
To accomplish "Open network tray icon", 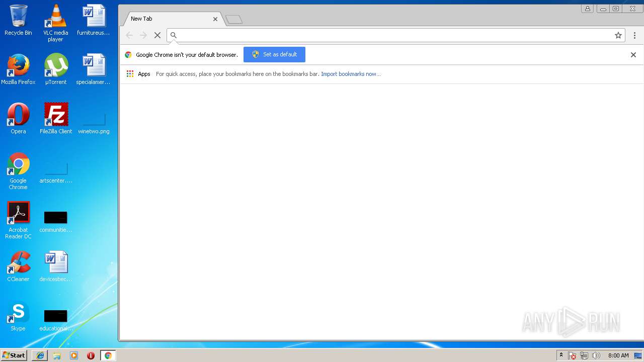I will 584,355.
